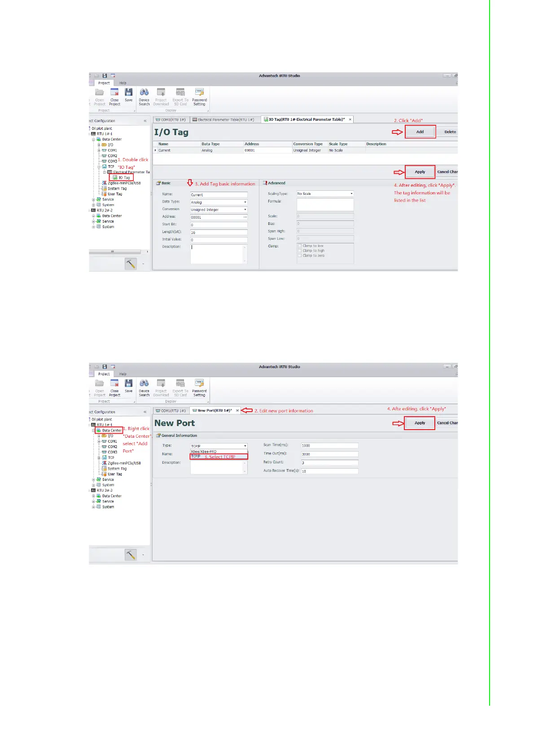Enable the Clamp to low checkbox
Image resolution: width=534 pixels, height=756 pixels.
tap(300, 246)
